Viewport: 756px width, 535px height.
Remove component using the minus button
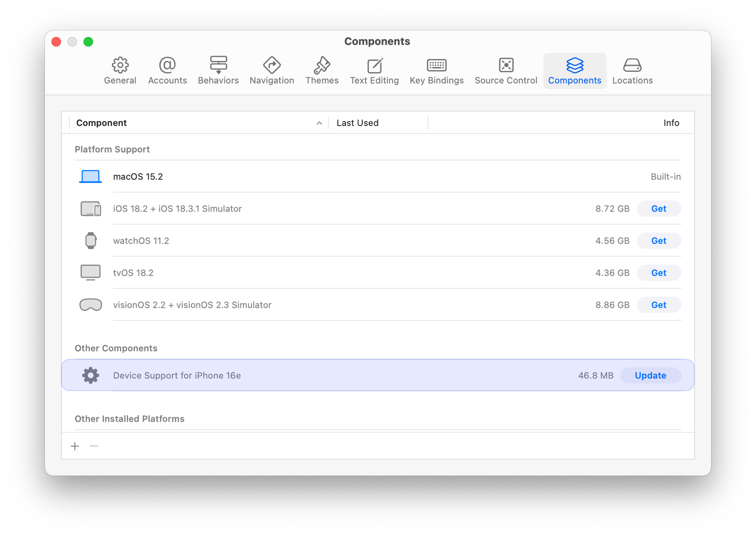[94, 446]
